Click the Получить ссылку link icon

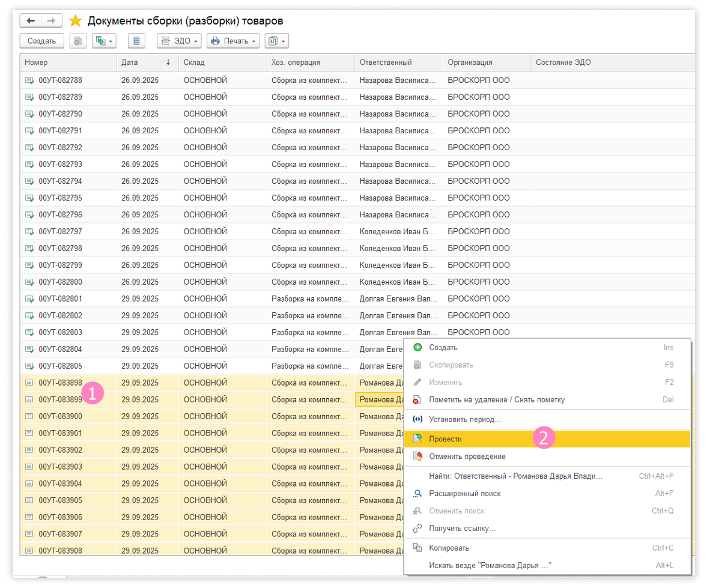(x=417, y=529)
